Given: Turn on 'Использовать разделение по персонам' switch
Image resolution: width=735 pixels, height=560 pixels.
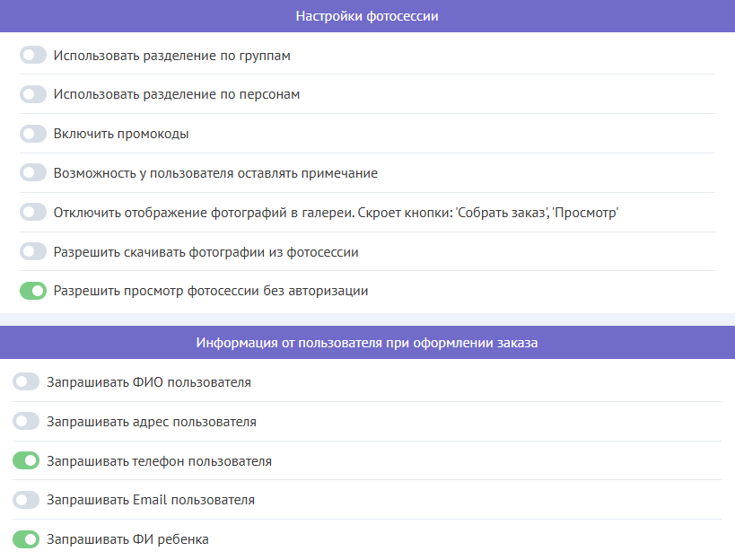Looking at the screenshot, I should click(33, 94).
